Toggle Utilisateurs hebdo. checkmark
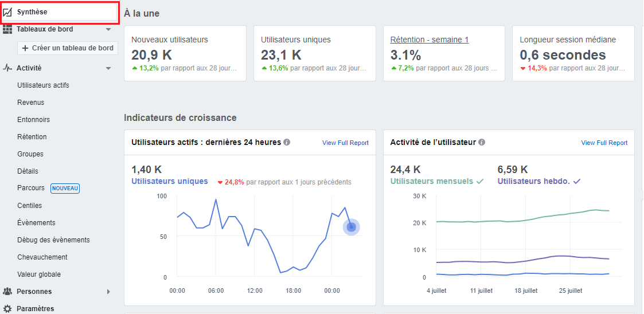Screen dimensions: 644x314 point(577,182)
